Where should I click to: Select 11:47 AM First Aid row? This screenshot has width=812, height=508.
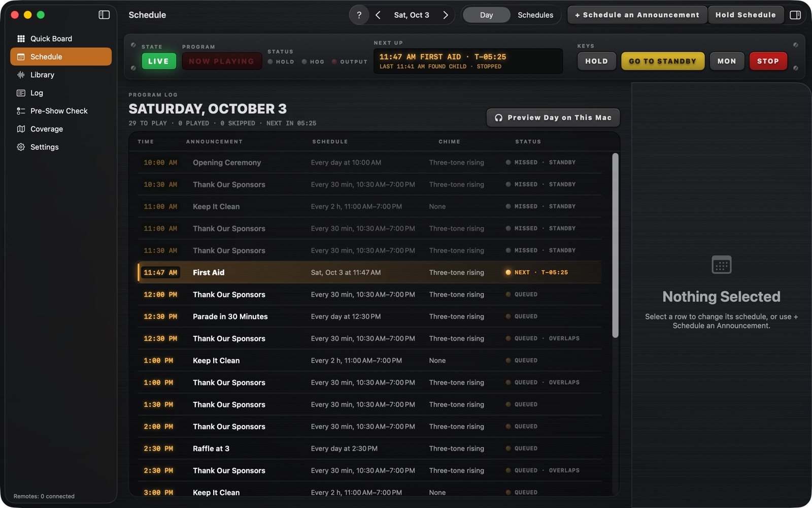[x=369, y=272]
